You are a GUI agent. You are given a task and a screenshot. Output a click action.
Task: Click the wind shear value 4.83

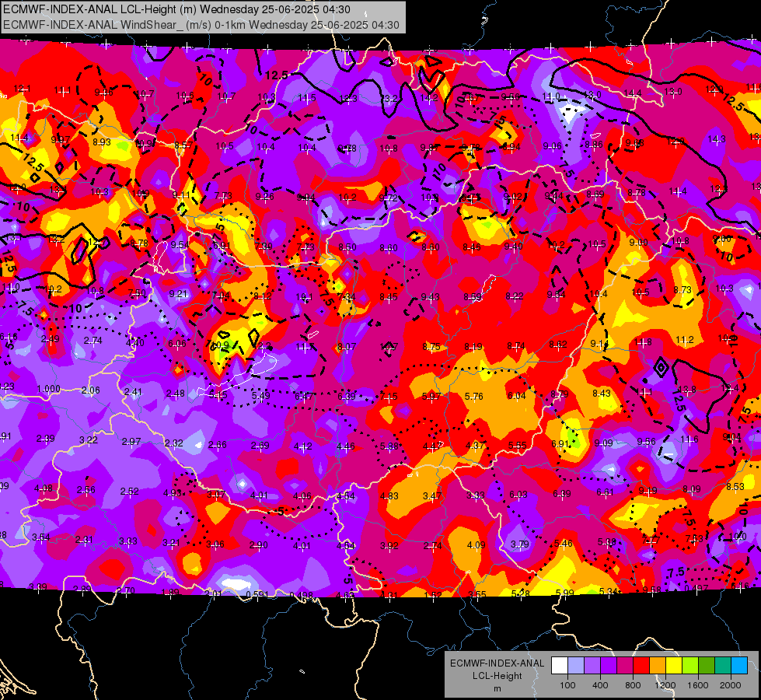click(389, 496)
